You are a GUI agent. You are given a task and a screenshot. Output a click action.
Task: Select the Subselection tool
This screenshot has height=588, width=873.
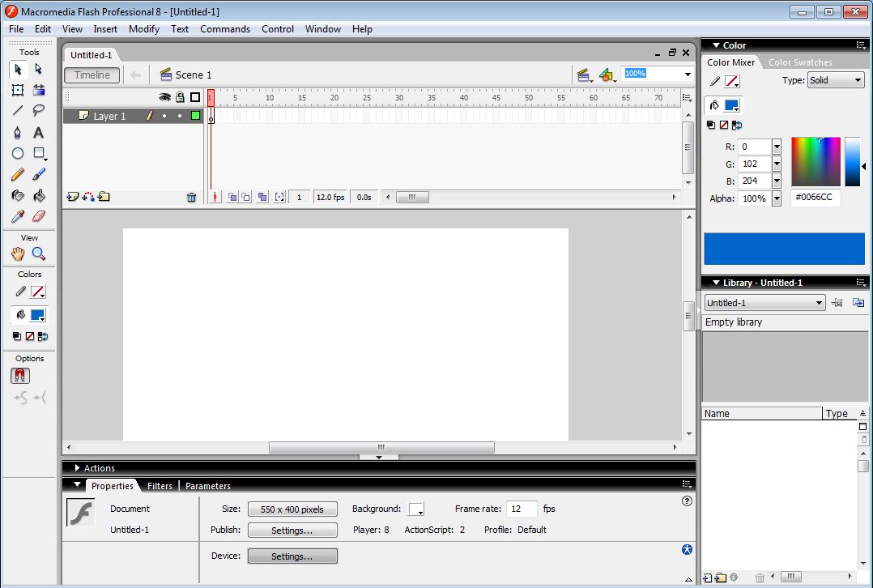(x=38, y=69)
